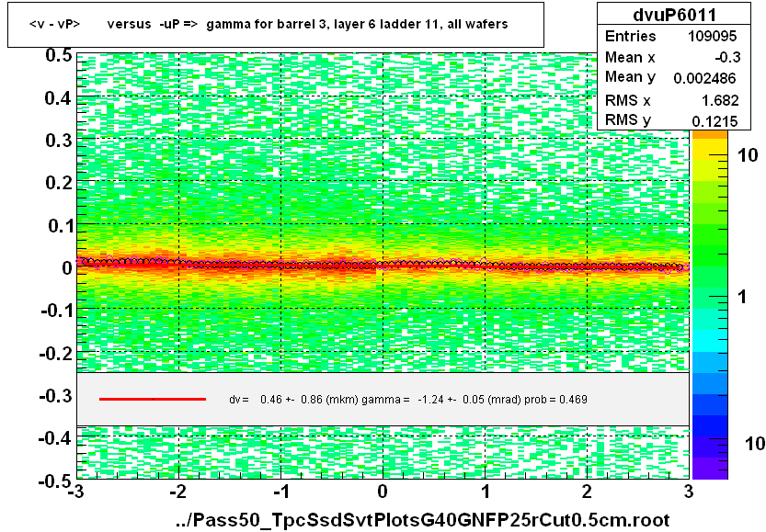Viewport: 766px width, 532px height.
Task: Click the yellow band of the color palette
Action: click(710, 150)
